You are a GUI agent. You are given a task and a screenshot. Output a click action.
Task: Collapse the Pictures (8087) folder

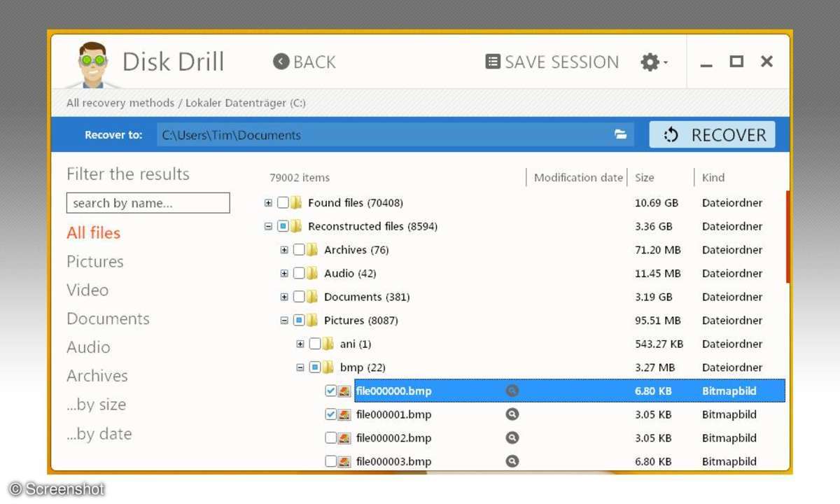pos(284,321)
